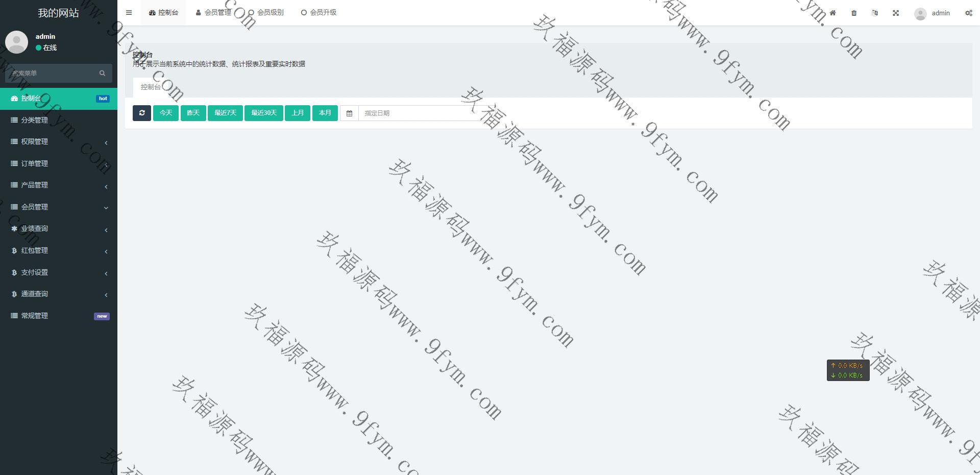Switch to the 会员升级 tab
The height and width of the screenshot is (475, 980).
[319, 13]
